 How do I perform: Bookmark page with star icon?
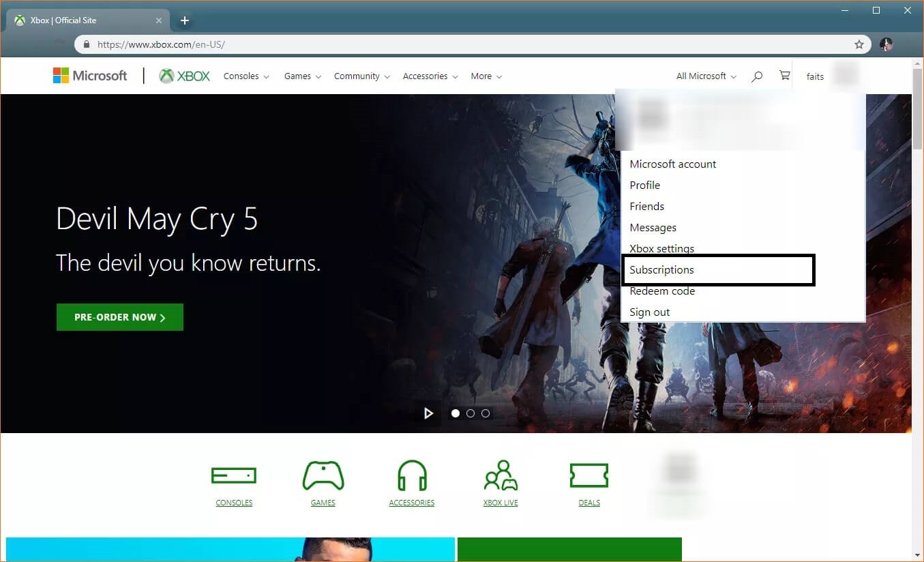859,44
